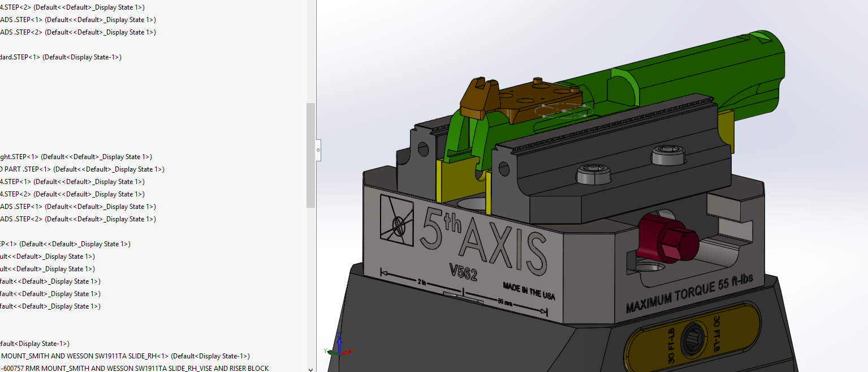The height and width of the screenshot is (372, 868).
Task: Select the "SW1911TA SLIDE_RH<1>" tree row
Action: 125,356
